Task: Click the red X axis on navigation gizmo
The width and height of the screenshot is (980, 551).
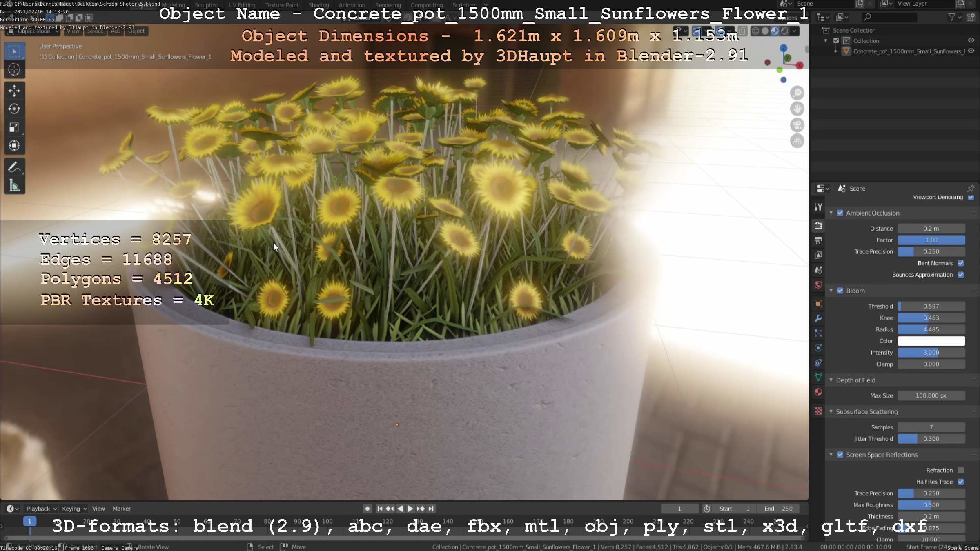Action: point(799,65)
